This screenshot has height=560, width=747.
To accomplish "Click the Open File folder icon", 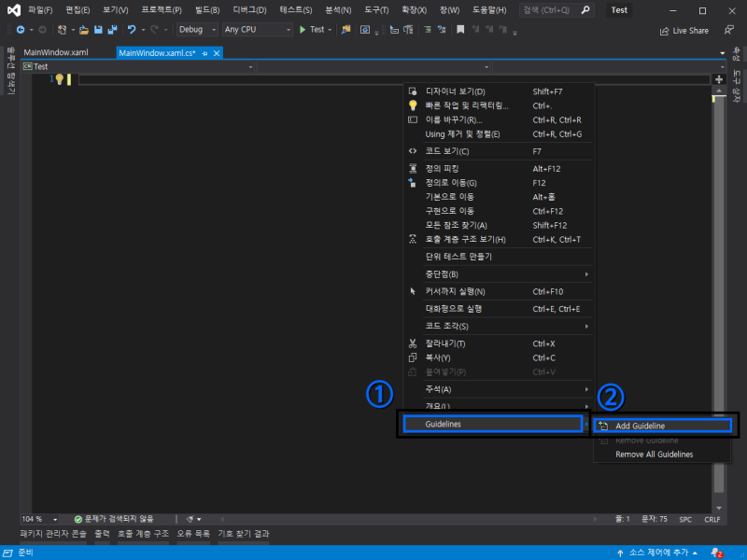I will point(84,30).
